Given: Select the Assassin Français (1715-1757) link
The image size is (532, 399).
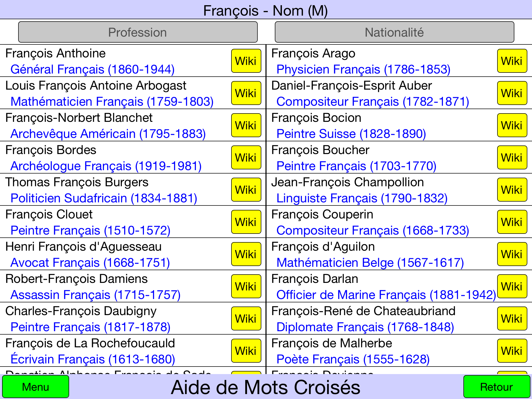Looking at the screenshot, I should click(95, 295).
